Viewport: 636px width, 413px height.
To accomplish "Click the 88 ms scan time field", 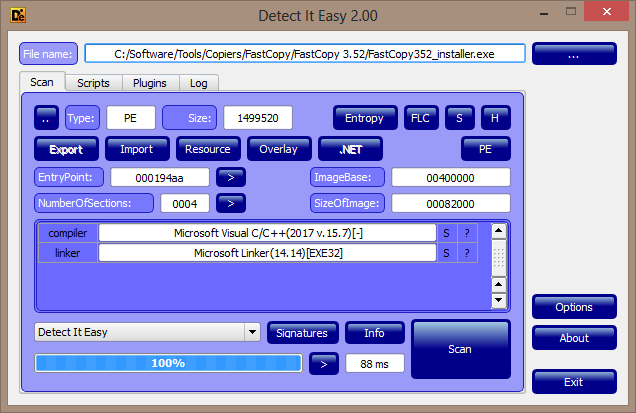I will [x=375, y=364].
